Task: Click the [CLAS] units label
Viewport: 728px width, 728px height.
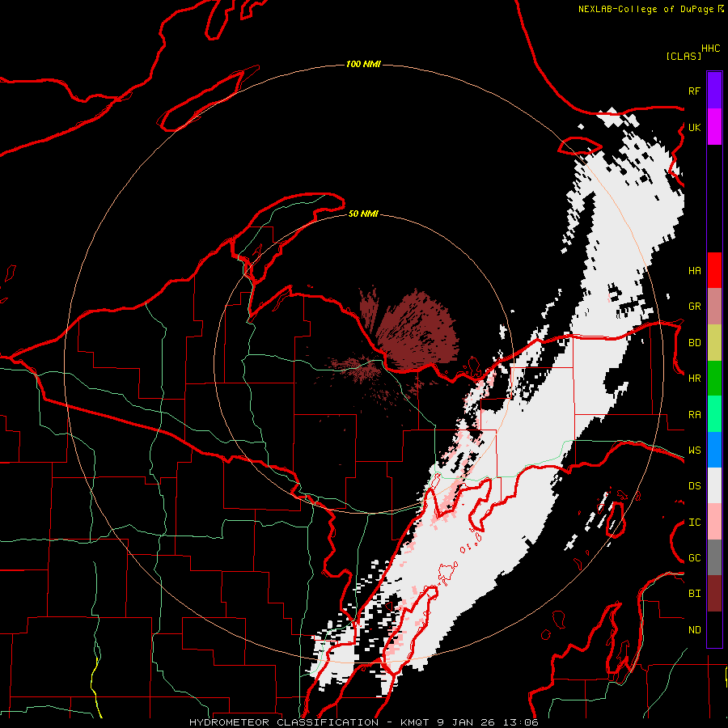Action: tap(684, 56)
